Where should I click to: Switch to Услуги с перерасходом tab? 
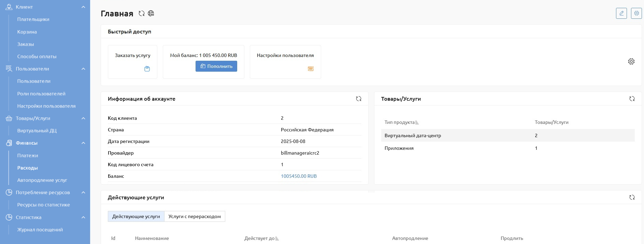[x=195, y=216]
